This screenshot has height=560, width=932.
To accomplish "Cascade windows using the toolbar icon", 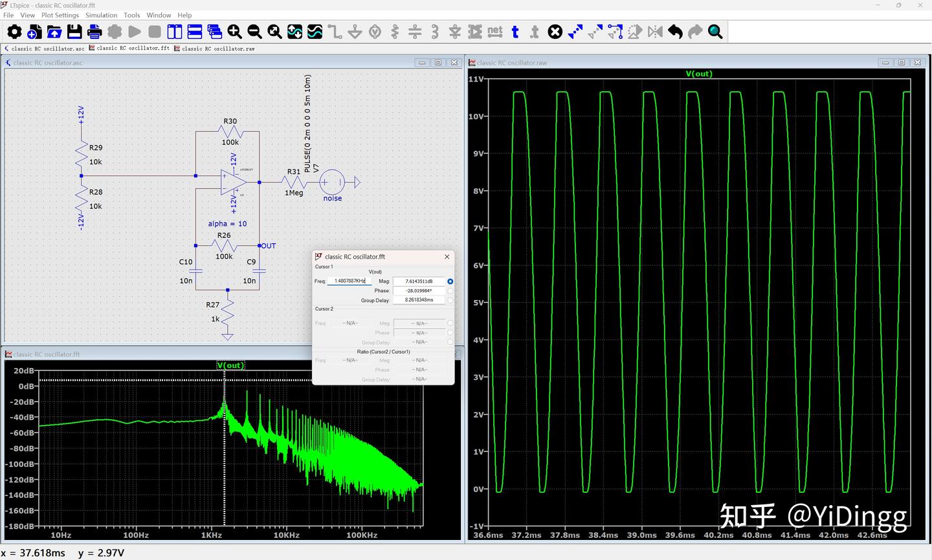I will coord(215,32).
